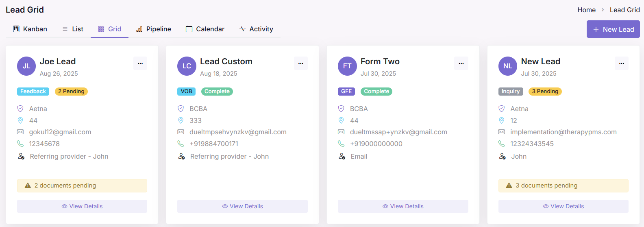Click the shield insurance icon beside Aetna on New Lead
The width and height of the screenshot is (644, 227).
click(x=502, y=109)
